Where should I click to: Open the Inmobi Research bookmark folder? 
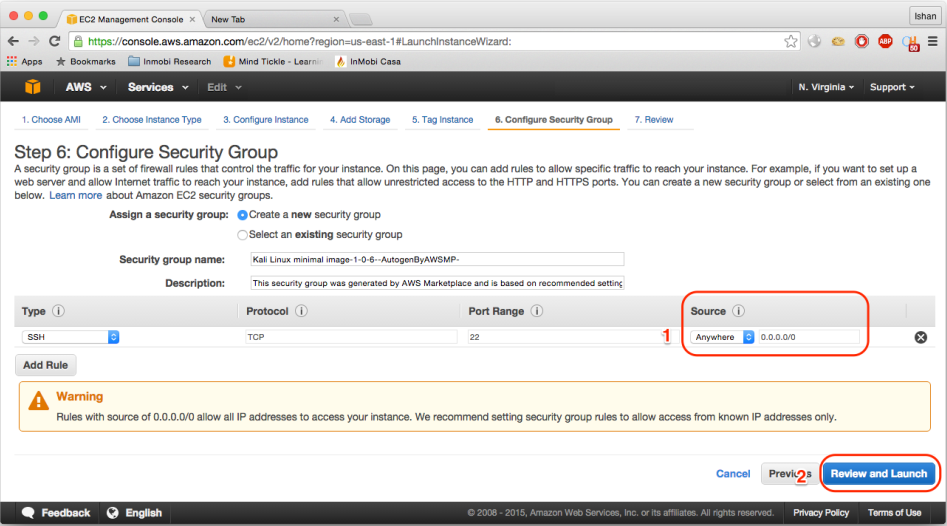pos(170,61)
